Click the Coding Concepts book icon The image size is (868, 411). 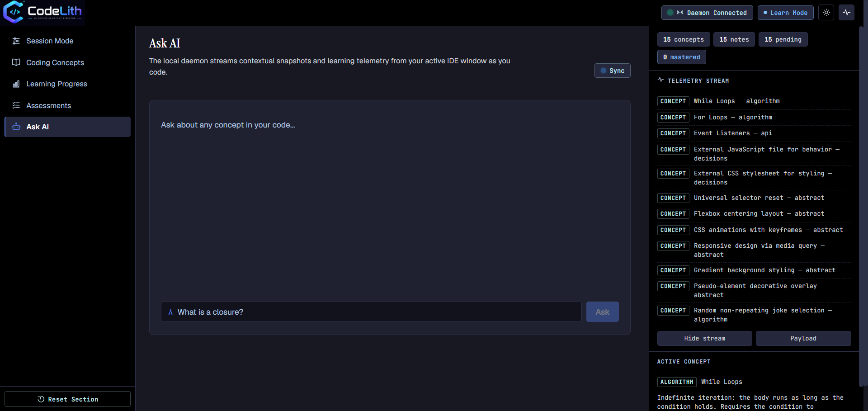click(16, 62)
